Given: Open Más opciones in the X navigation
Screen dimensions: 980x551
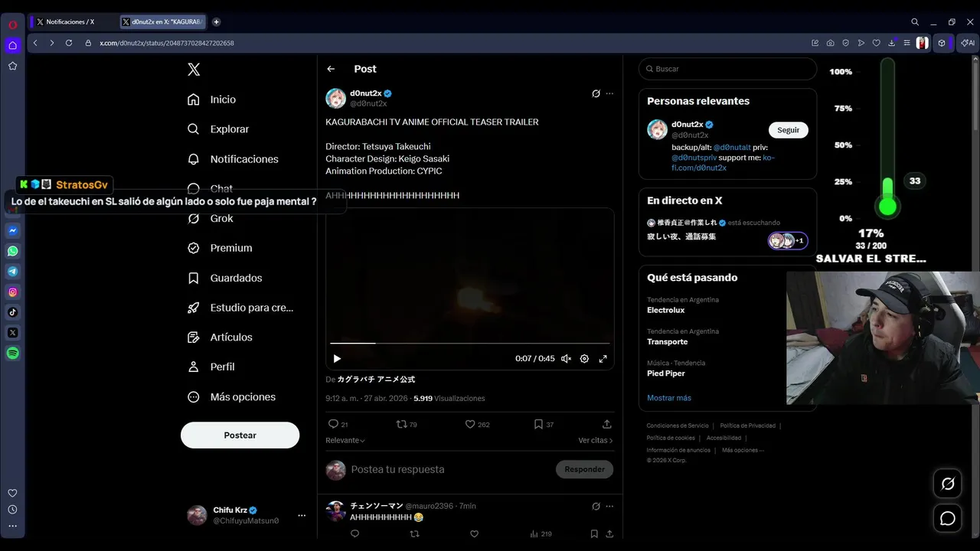Looking at the screenshot, I should pos(232,396).
